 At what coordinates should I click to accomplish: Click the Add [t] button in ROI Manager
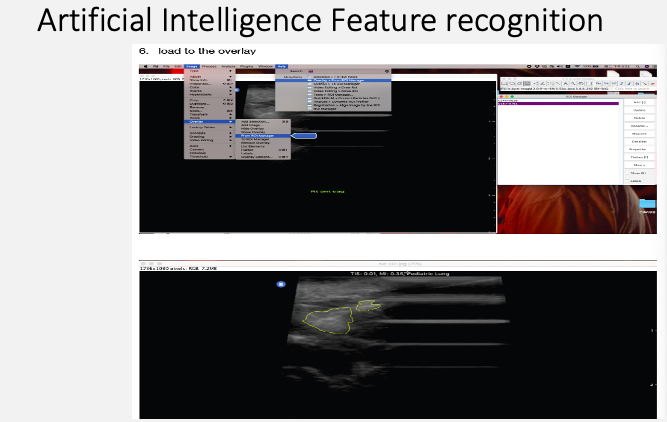point(637,102)
